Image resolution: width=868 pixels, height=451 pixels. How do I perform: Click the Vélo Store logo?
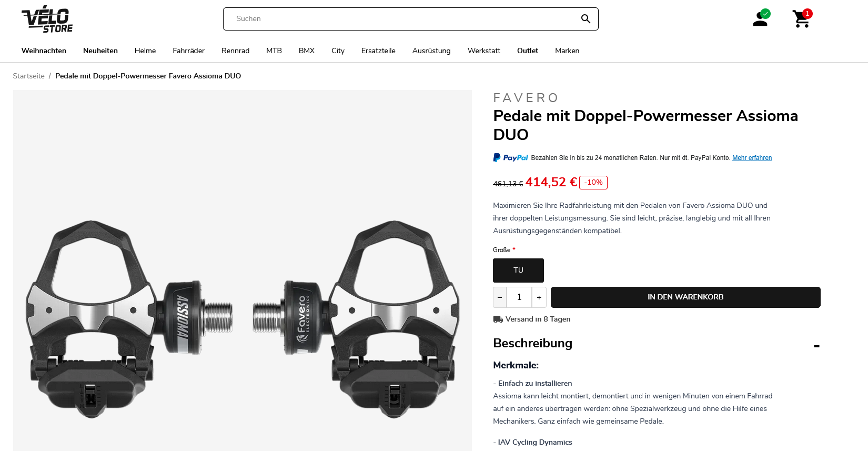click(47, 19)
